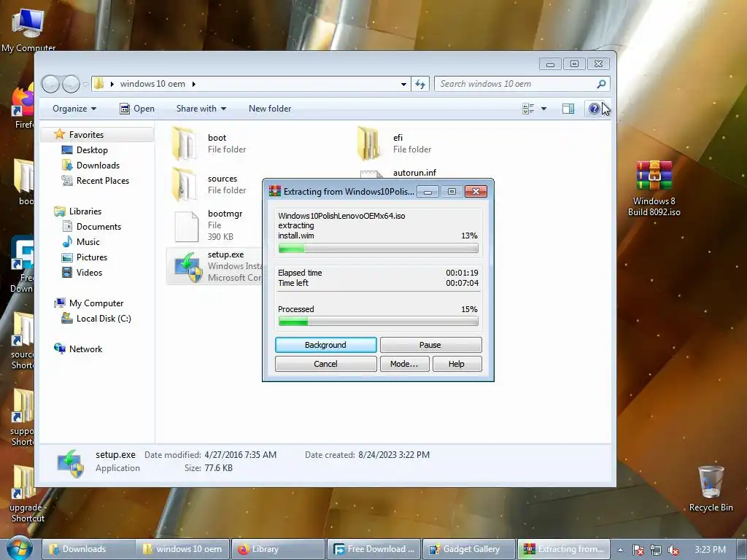Click the Forward navigation arrow
Screen dimensions: 747x560
click(71, 85)
